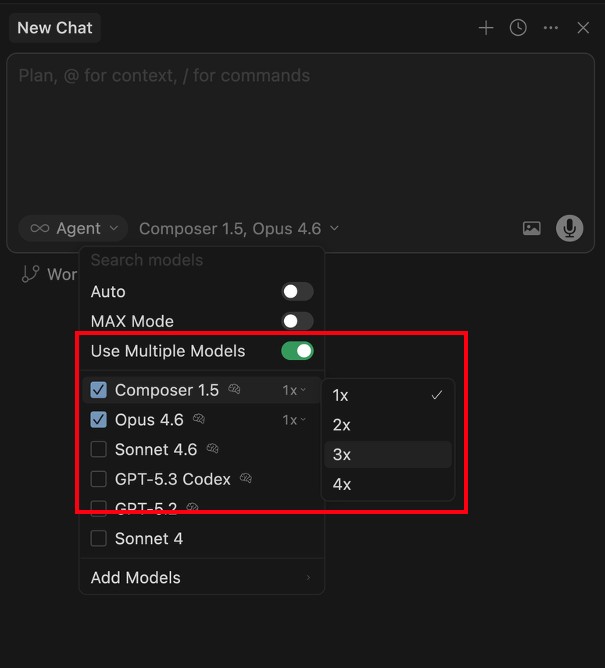Viewport: 605px width, 668px height.
Task: Click the image attachment icon
Action: tap(532, 228)
